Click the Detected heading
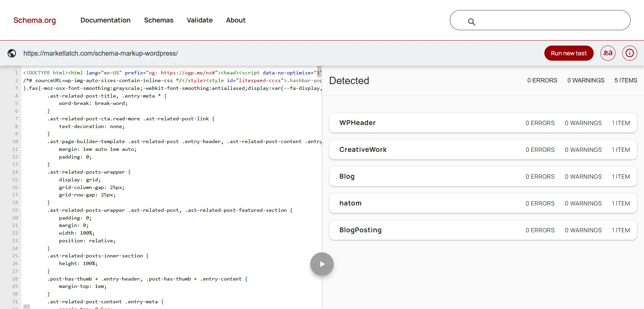 349,80
